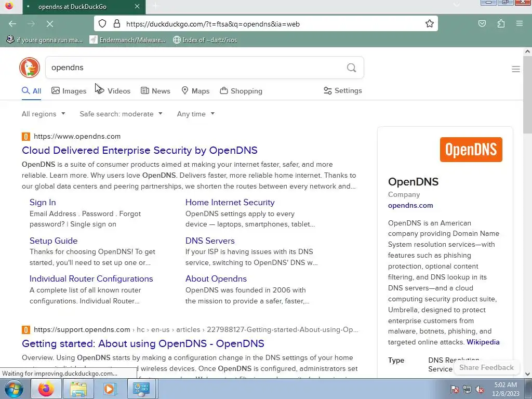Open the Windows Start button

point(14,389)
